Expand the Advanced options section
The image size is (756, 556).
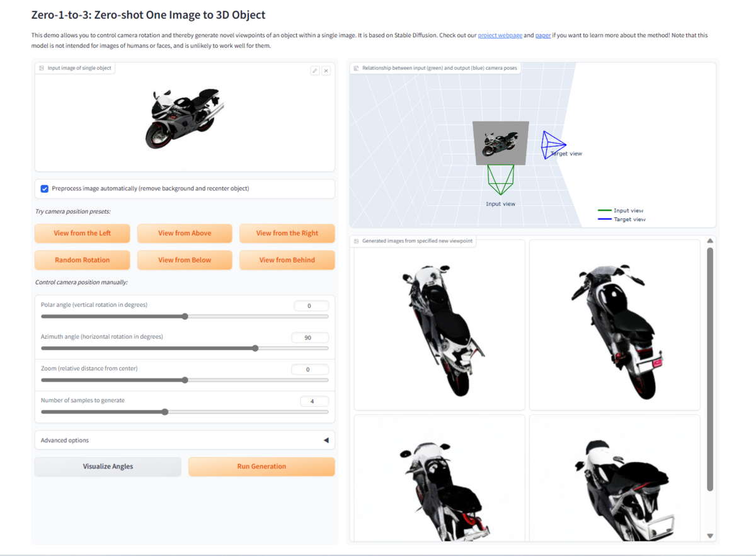click(x=326, y=440)
